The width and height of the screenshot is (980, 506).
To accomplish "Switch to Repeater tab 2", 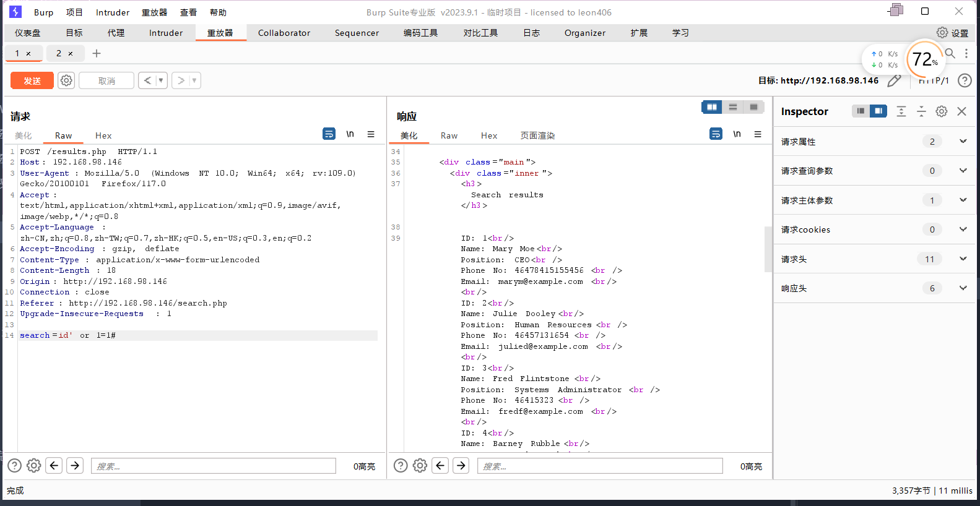I will click(x=59, y=53).
